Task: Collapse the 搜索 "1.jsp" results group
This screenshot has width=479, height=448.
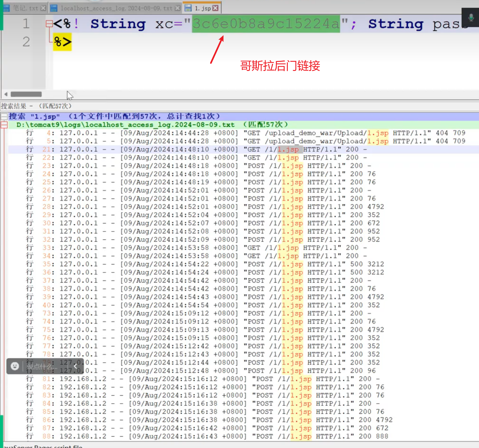Action: (x=4, y=117)
